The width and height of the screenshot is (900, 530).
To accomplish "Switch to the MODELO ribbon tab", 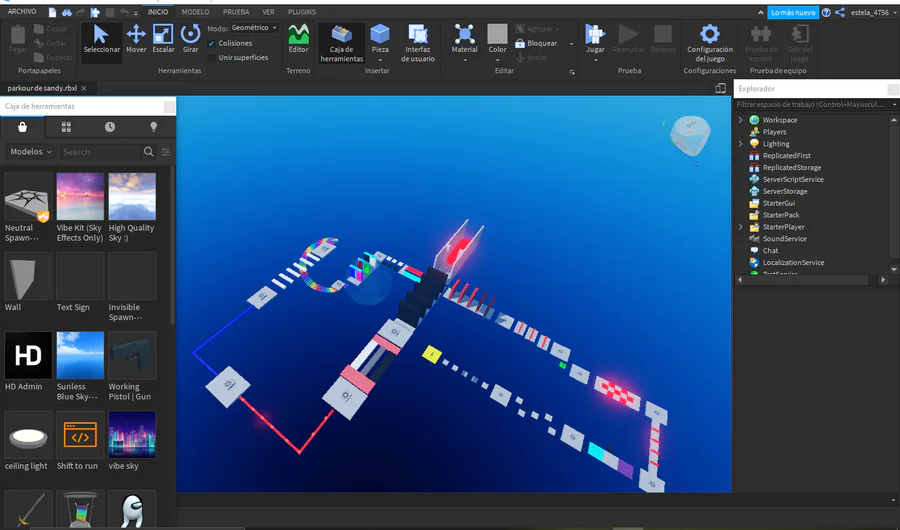I will [x=195, y=11].
